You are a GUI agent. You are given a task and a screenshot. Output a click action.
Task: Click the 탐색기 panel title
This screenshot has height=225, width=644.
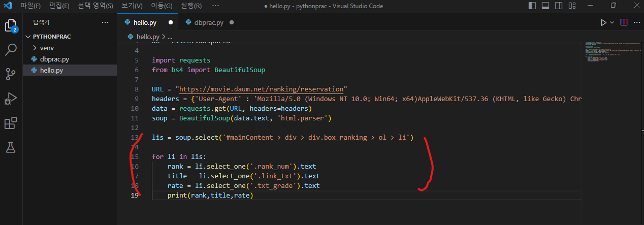coord(42,23)
